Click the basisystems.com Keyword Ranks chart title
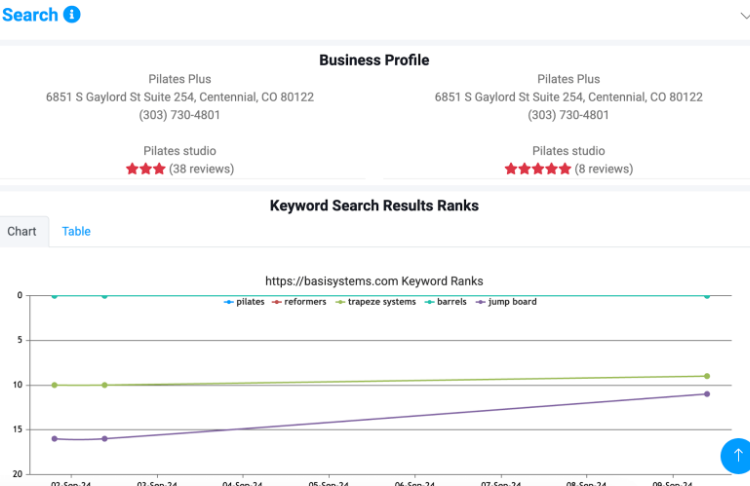Image resolution: width=750 pixels, height=486 pixels. [374, 281]
